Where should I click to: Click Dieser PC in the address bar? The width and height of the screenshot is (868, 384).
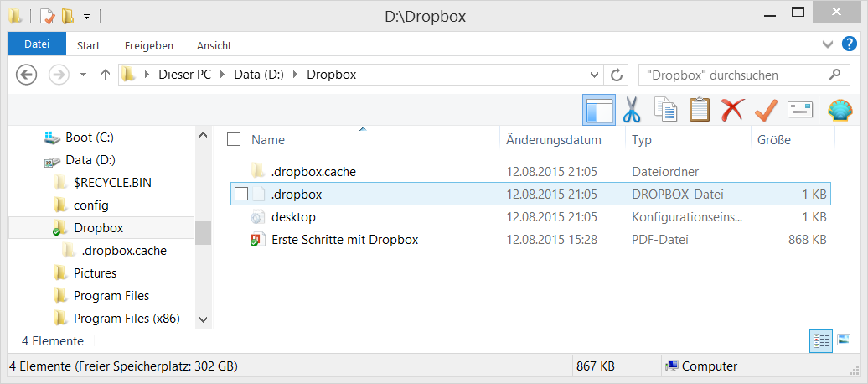click(185, 75)
